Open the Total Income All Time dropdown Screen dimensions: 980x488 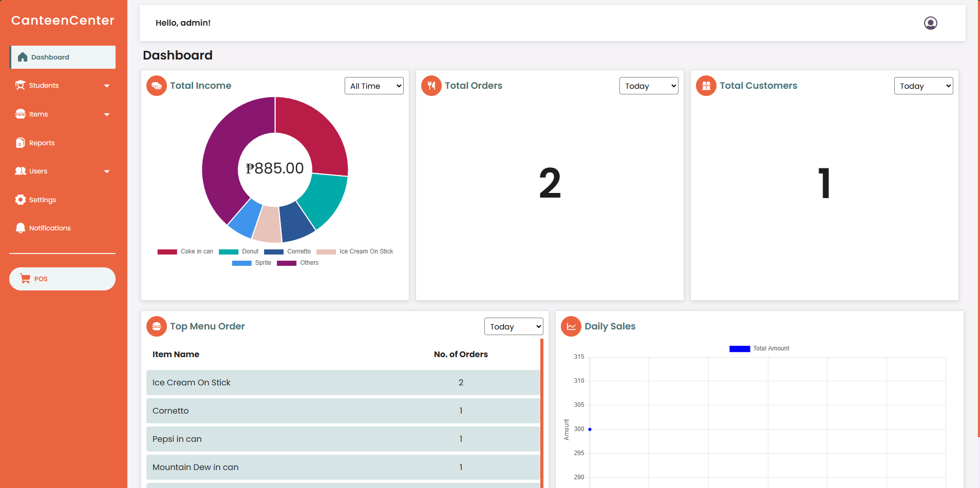(374, 86)
